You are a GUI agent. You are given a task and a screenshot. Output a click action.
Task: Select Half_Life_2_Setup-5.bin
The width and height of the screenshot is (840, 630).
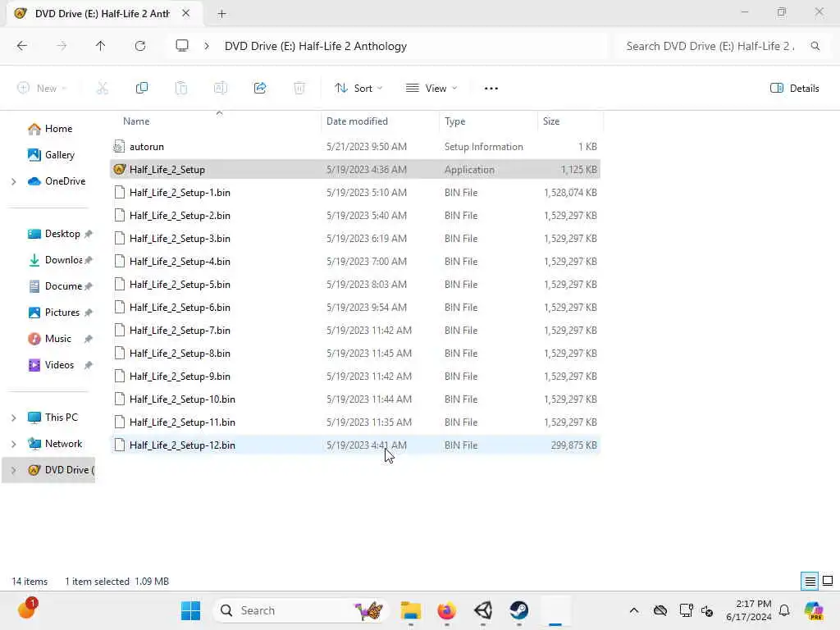(x=355, y=285)
